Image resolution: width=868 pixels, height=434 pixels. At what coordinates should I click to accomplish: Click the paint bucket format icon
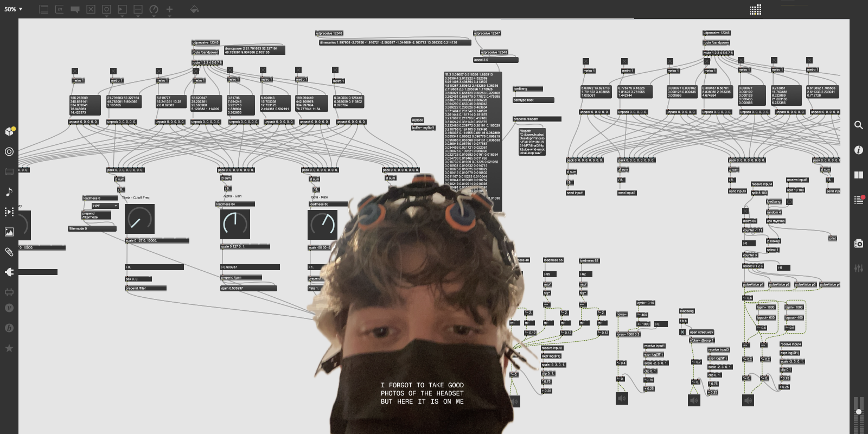click(x=194, y=9)
